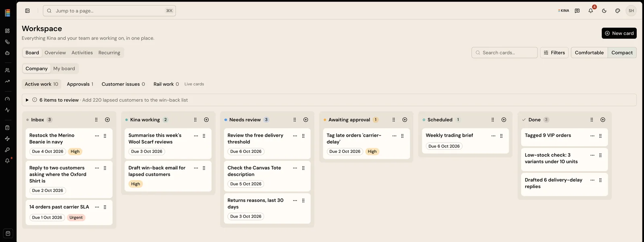
Task: Add a card to the Done column
Action: pyautogui.click(x=603, y=120)
